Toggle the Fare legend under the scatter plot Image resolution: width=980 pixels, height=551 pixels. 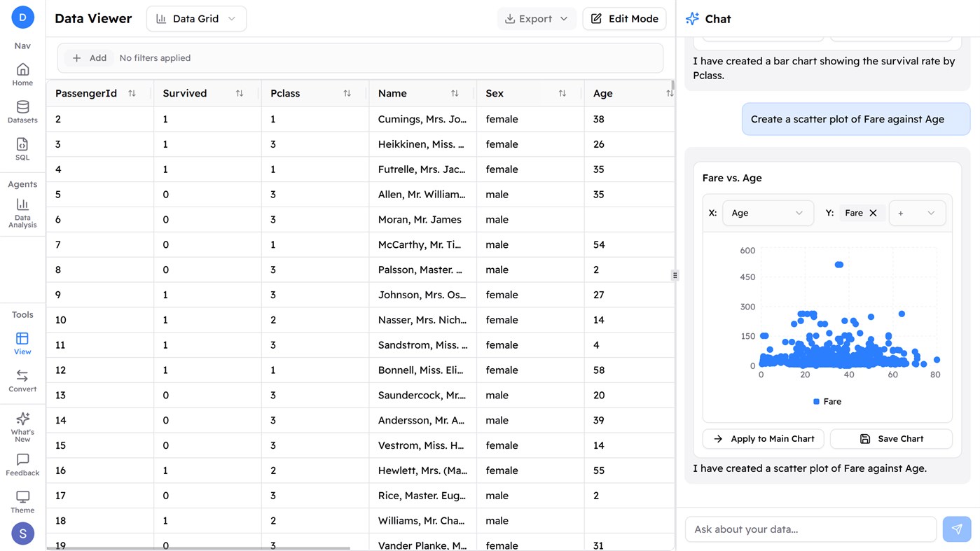tap(827, 401)
